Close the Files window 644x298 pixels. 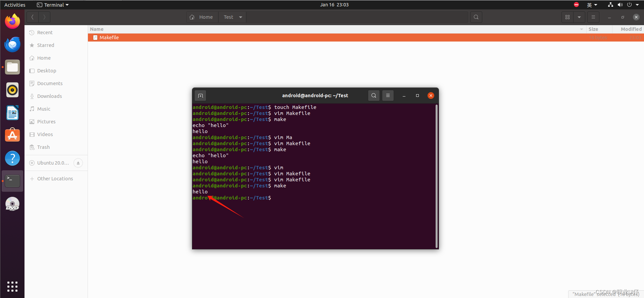click(636, 17)
